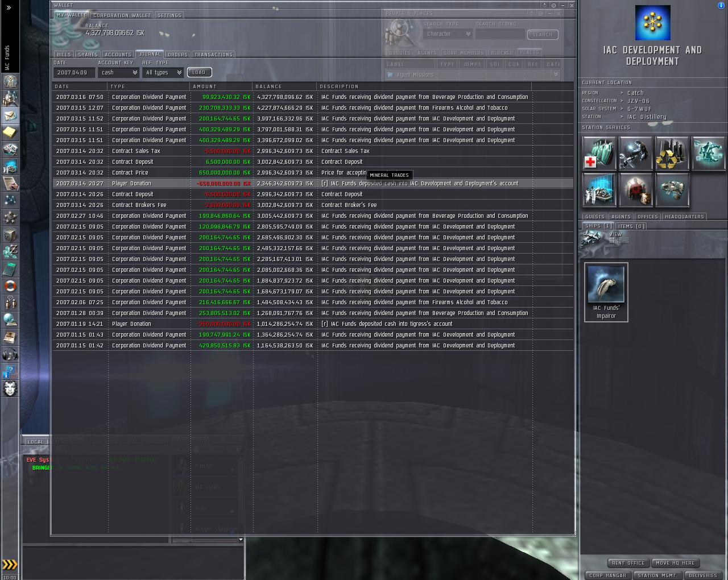Viewport: 728px width, 580px height.
Task: Expand the sidebar with the double-chevron
Action: [x=9, y=7]
